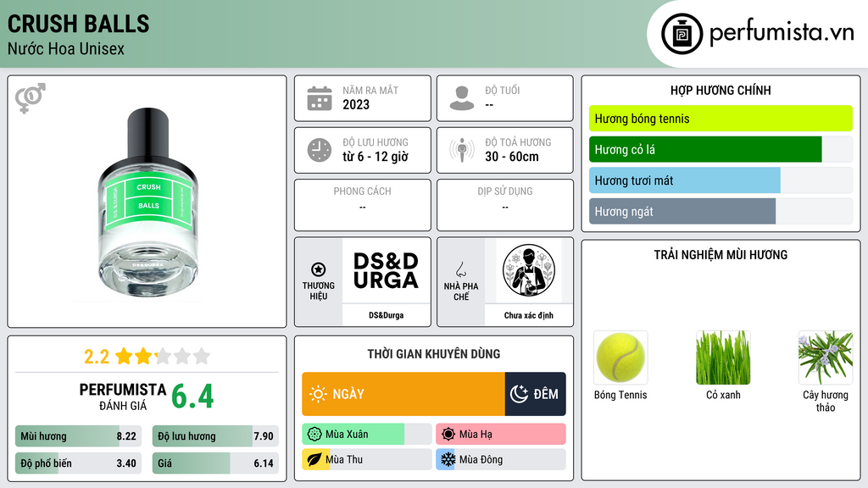Image resolution: width=868 pixels, height=488 pixels.
Task: Click the 2023 launch year value
Action: 356,104
